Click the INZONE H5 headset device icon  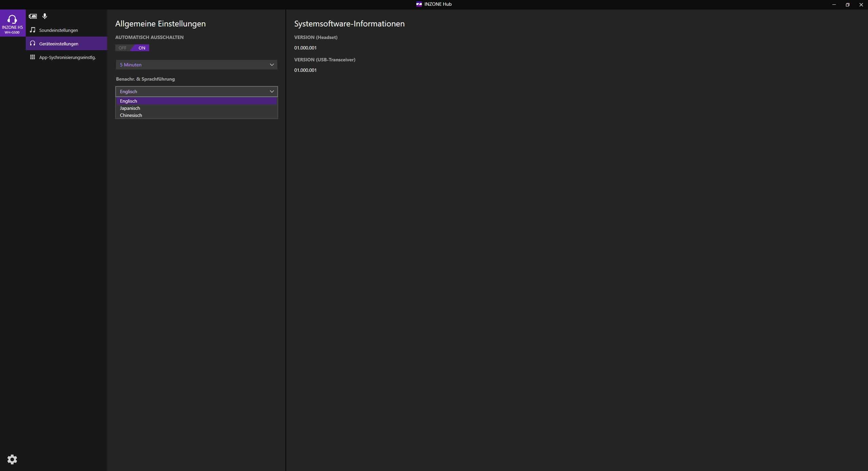tap(12, 20)
